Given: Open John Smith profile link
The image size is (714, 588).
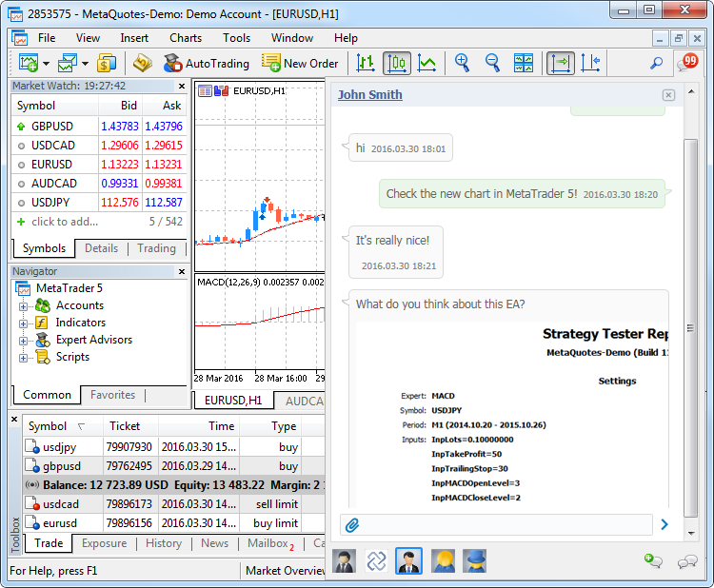Looking at the screenshot, I should pyautogui.click(x=369, y=94).
